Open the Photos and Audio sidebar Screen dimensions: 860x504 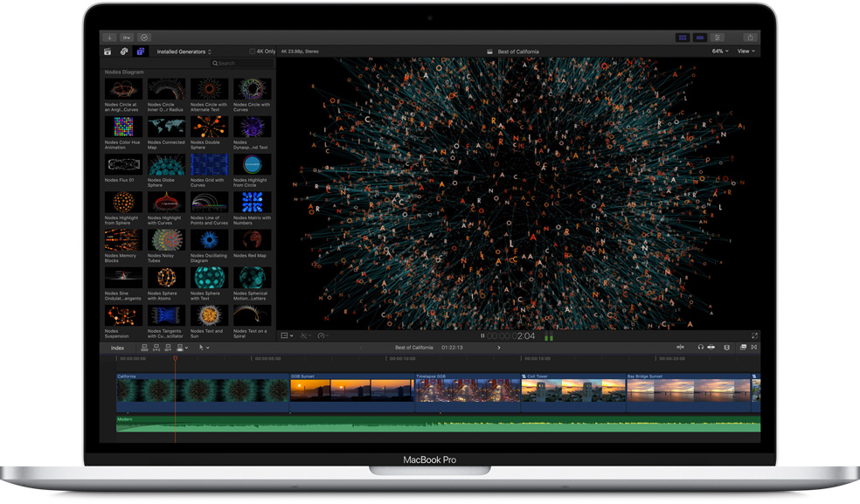124,52
